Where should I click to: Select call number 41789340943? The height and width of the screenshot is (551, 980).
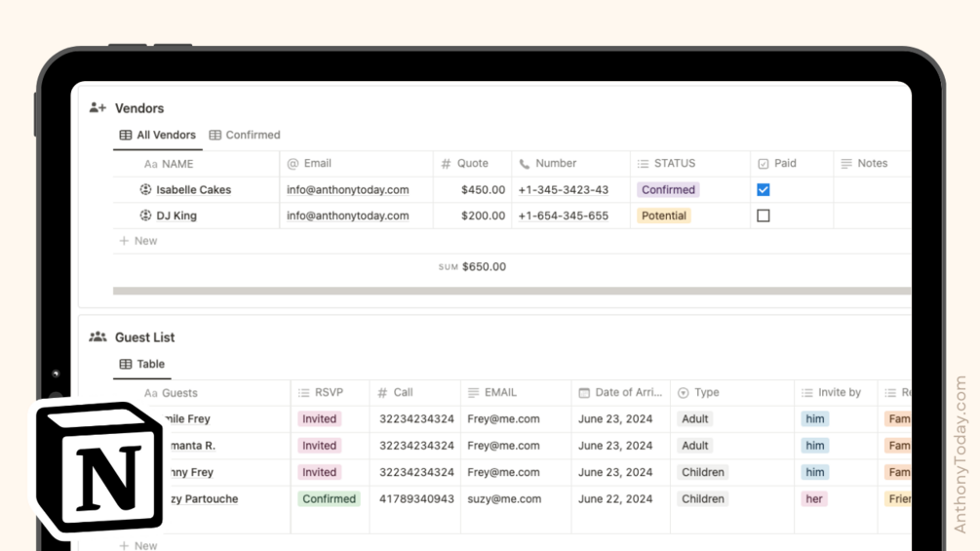pos(416,498)
